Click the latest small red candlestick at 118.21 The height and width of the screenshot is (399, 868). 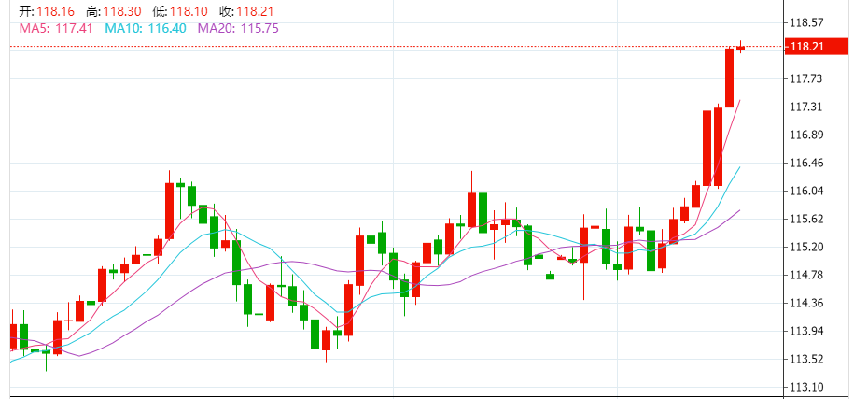point(741,48)
